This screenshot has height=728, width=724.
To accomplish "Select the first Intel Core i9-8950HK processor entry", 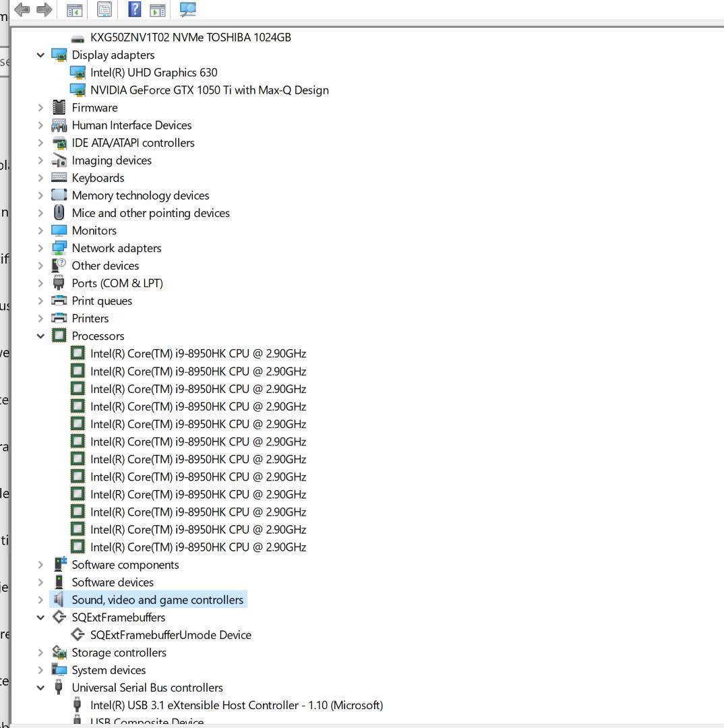I will tap(198, 353).
